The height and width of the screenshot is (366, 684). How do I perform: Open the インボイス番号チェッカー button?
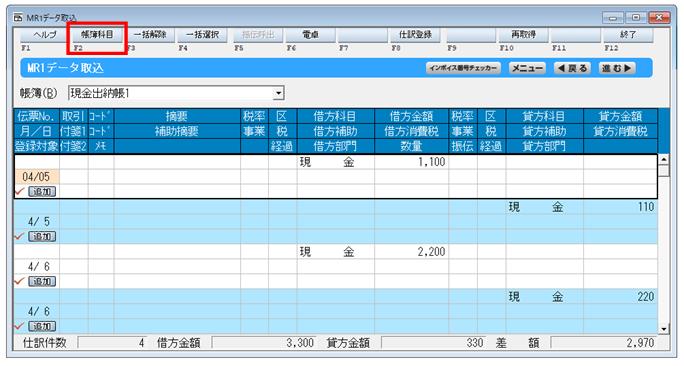point(463,68)
